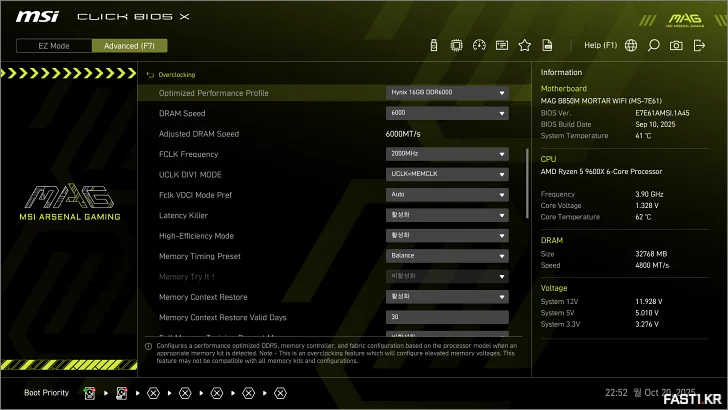Click Memory Context Restore Valid Days field

point(447,317)
